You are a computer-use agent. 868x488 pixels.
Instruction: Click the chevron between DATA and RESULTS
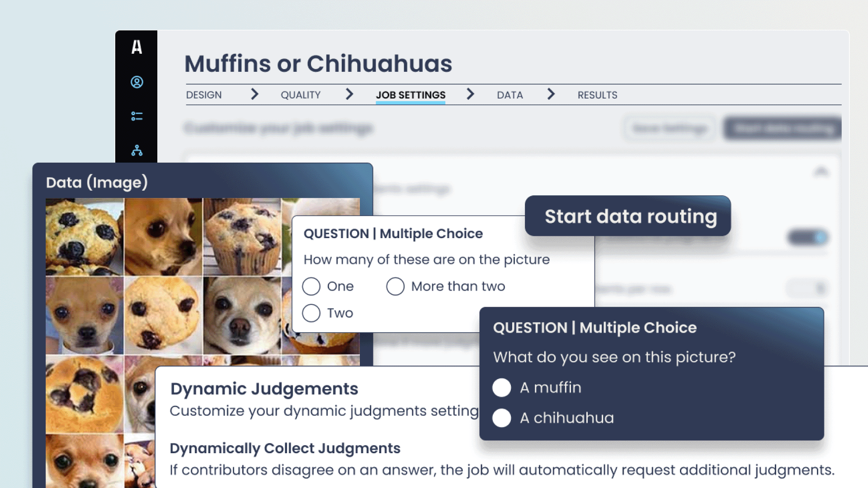(551, 95)
